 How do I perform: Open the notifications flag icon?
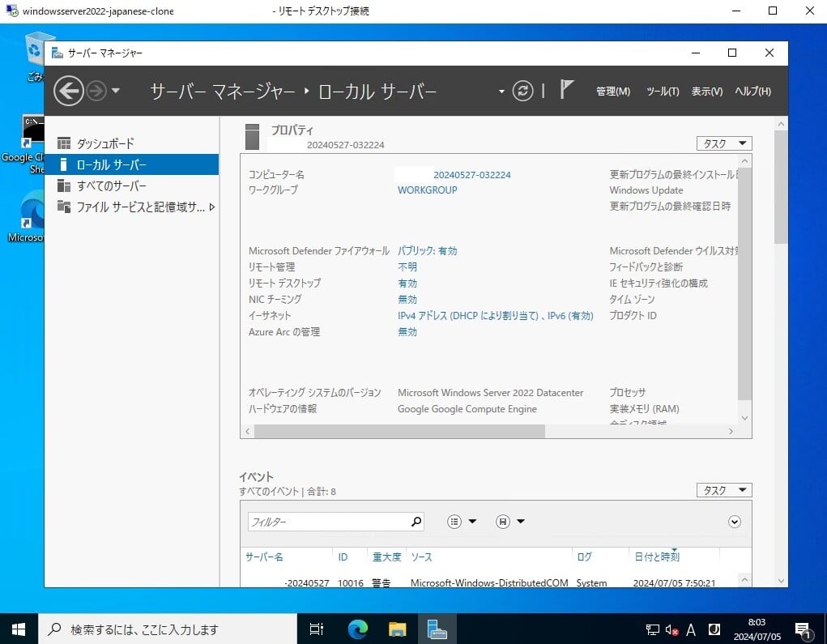[566, 89]
